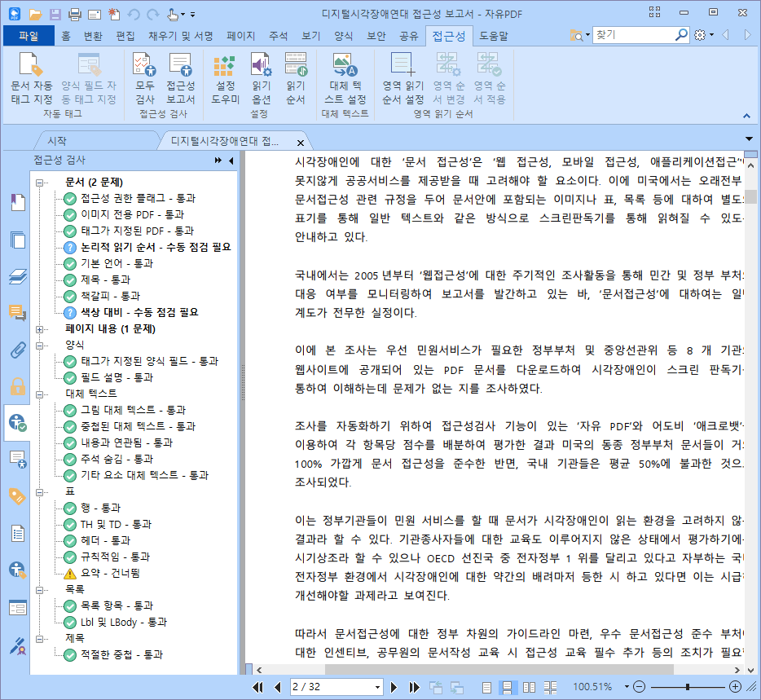Click the open folder icon in title bar
Image resolution: width=761 pixels, height=700 pixels.
[x=35, y=14]
